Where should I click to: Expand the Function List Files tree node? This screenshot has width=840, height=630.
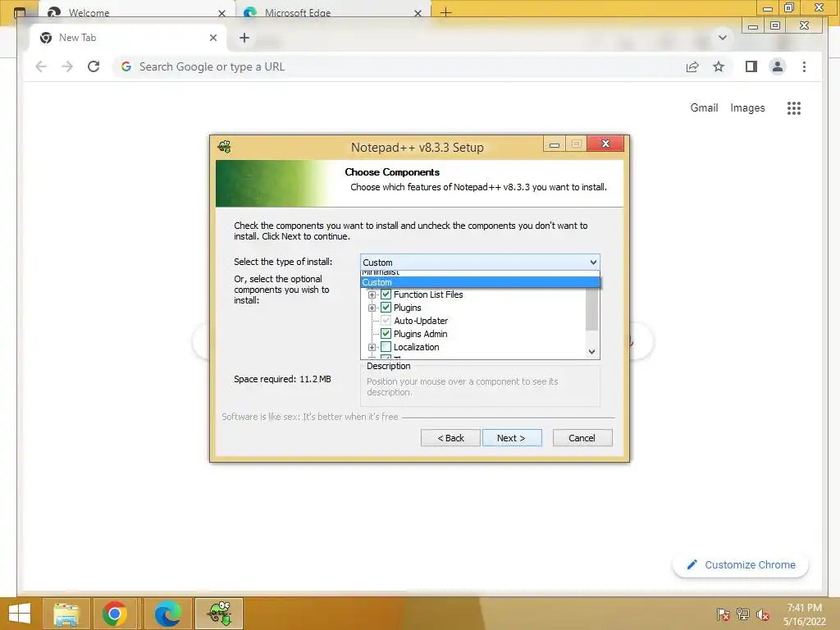pyautogui.click(x=372, y=294)
